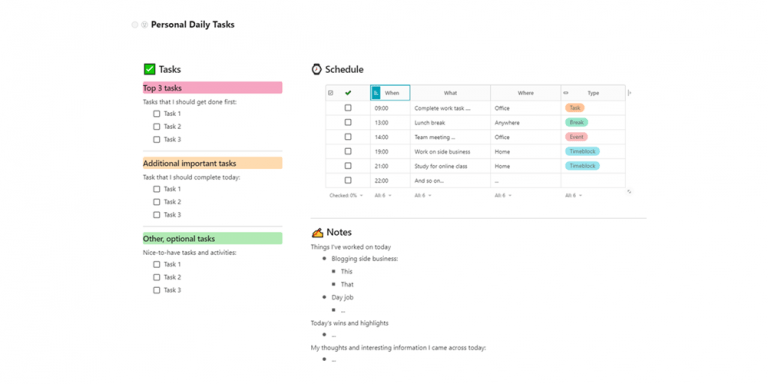The height and width of the screenshot is (384, 768).
Task: Tick the checkbox for the 09:00 schedule row
Action: (x=348, y=108)
